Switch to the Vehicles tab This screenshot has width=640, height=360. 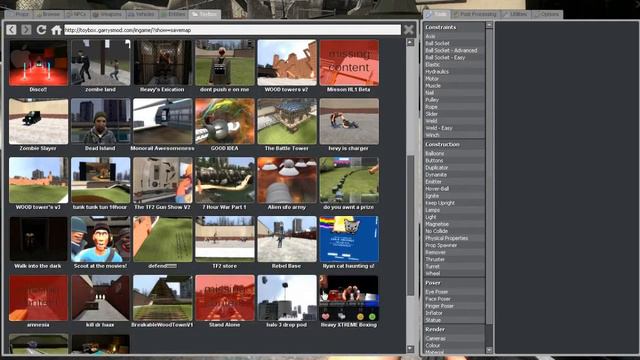pyautogui.click(x=142, y=14)
